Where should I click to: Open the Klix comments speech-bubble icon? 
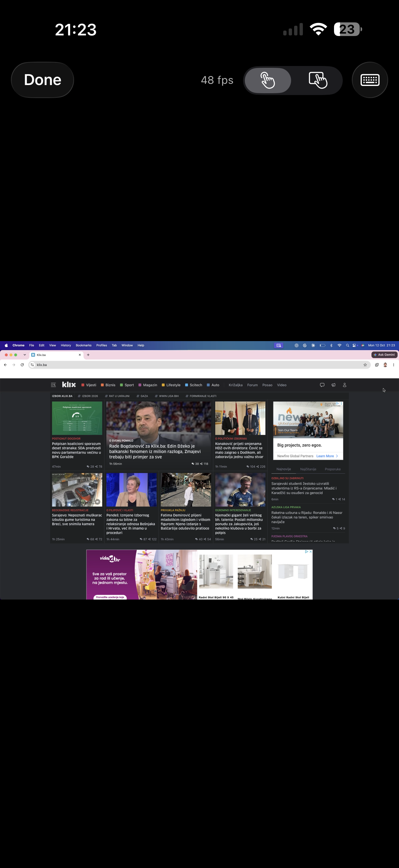click(x=322, y=385)
